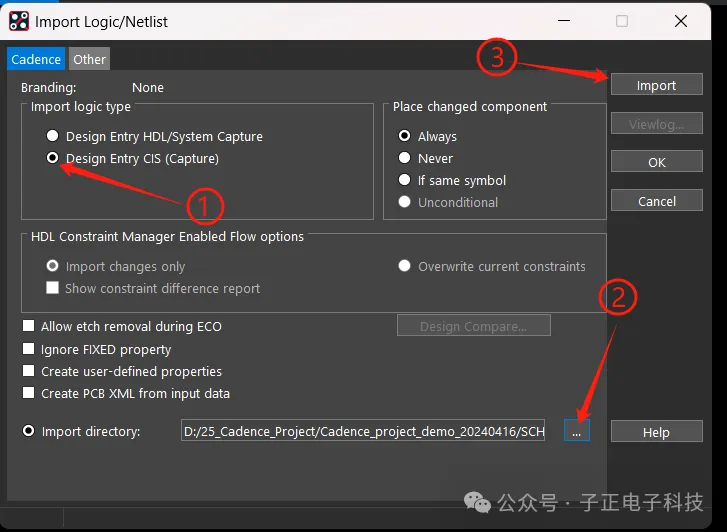Tick Create user-defined properties checkbox
The width and height of the screenshot is (727, 532).
pyautogui.click(x=29, y=371)
